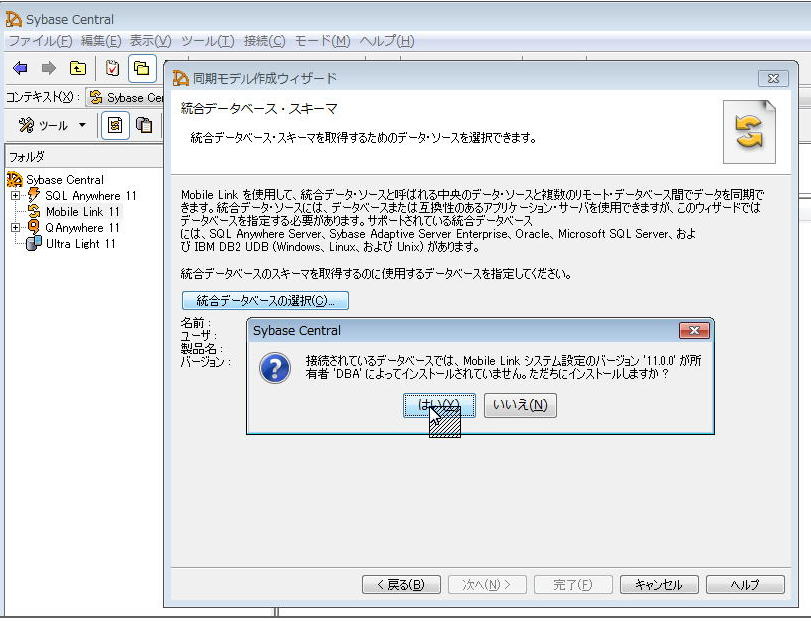Expand the QAnywhere 11 tree node

click(x=15, y=228)
